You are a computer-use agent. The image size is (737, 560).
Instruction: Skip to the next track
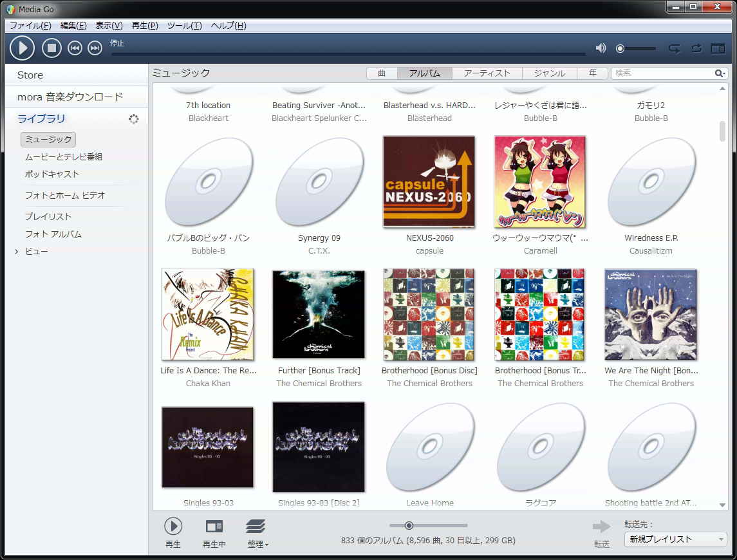click(x=95, y=48)
